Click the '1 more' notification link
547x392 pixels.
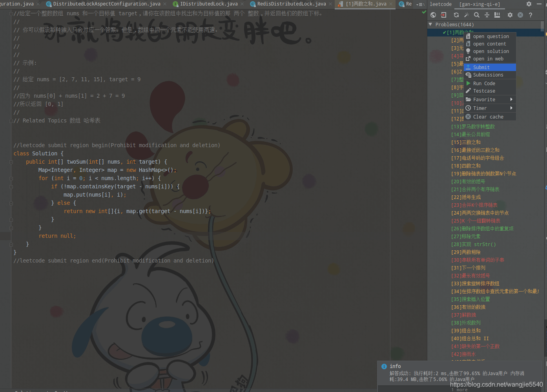click(459, 389)
